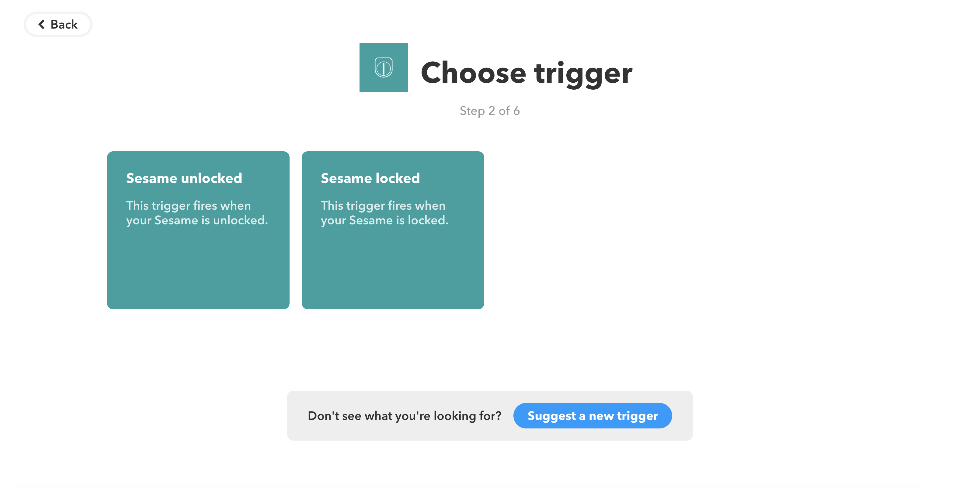Click the word Back in the top button
The height and width of the screenshot is (488, 980).
pyautogui.click(x=64, y=24)
